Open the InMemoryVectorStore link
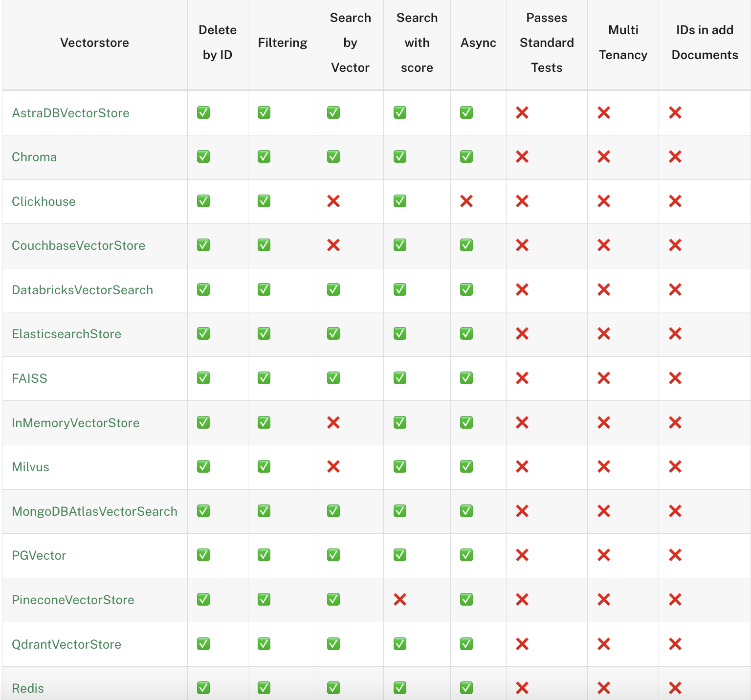 click(75, 423)
